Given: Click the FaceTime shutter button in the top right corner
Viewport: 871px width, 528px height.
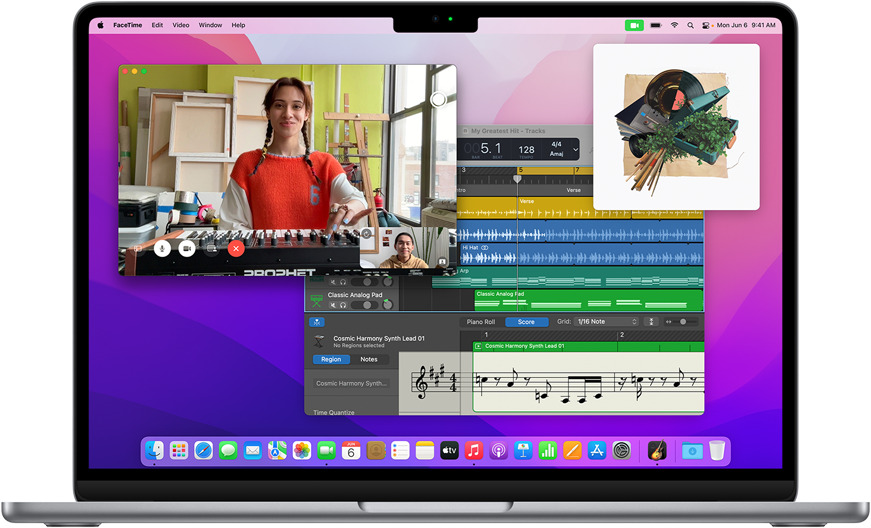Looking at the screenshot, I should point(438,99).
